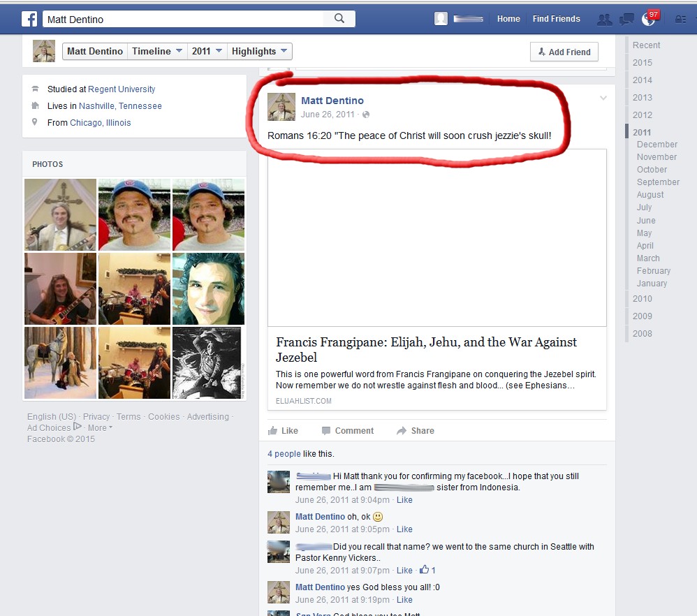This screenshot has width=697, height=616.
Task: Select January under 2011
Action: (x=652, y=283)
